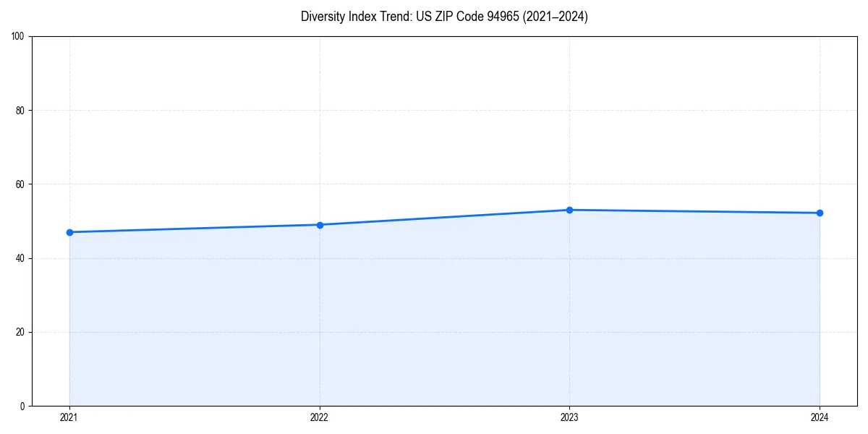This screenshot has width=868, height=434.
Task: Click the trend line between 2022 and 2023
Action: 444,217
